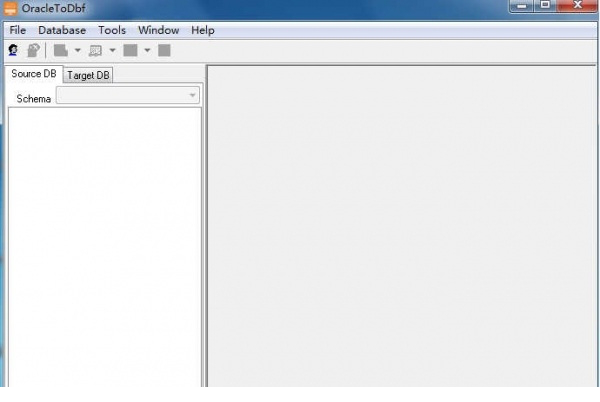Switch to the Target DB tab

click(x=88, y=75)
